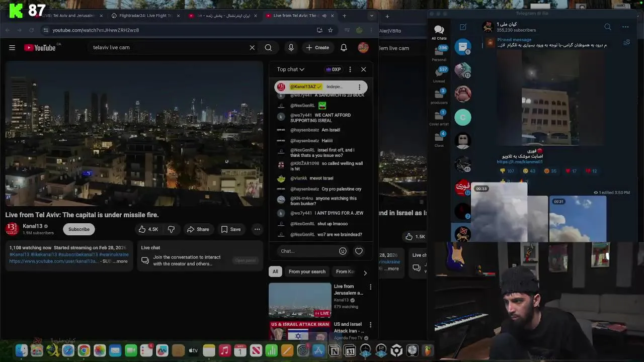Unpin the Telegram pinned message bar

pyautogui.click(x=626, y=43)
